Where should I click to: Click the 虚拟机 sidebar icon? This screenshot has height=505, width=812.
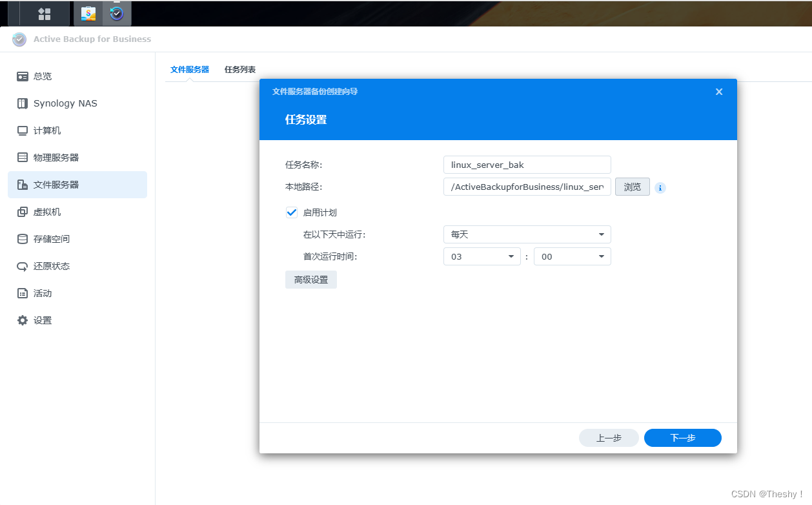click(x=23, y=212)
